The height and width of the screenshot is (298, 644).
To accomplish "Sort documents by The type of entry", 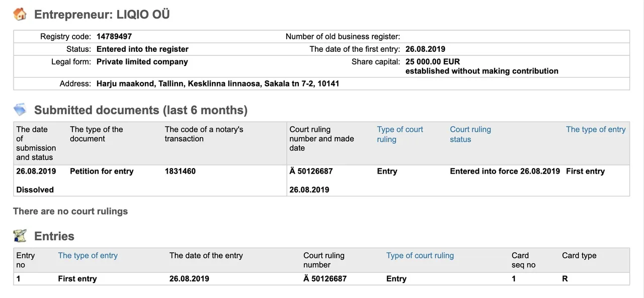I will 596,129.
